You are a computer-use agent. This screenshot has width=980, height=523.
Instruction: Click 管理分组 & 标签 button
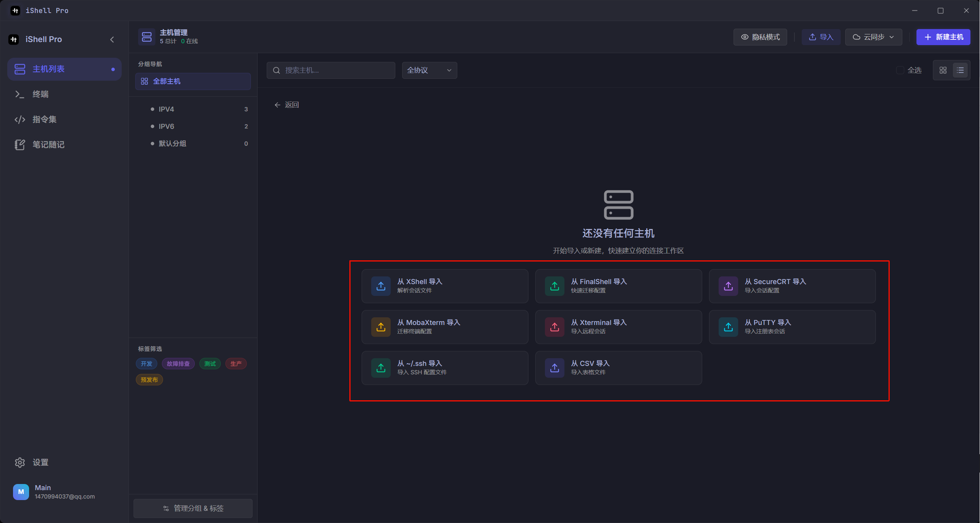(193, 508)
